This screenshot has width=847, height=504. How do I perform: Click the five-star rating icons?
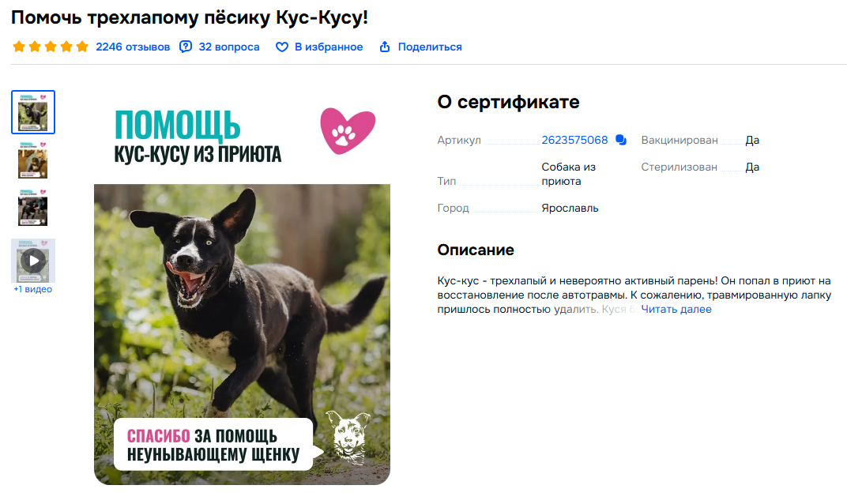pyautogui.click(x=51, y=47)
